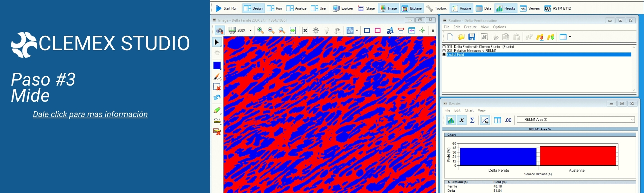This screenshot has width=644, height=193.
Task: Click the clear overlay X-box icon
Action: point(305,31)
